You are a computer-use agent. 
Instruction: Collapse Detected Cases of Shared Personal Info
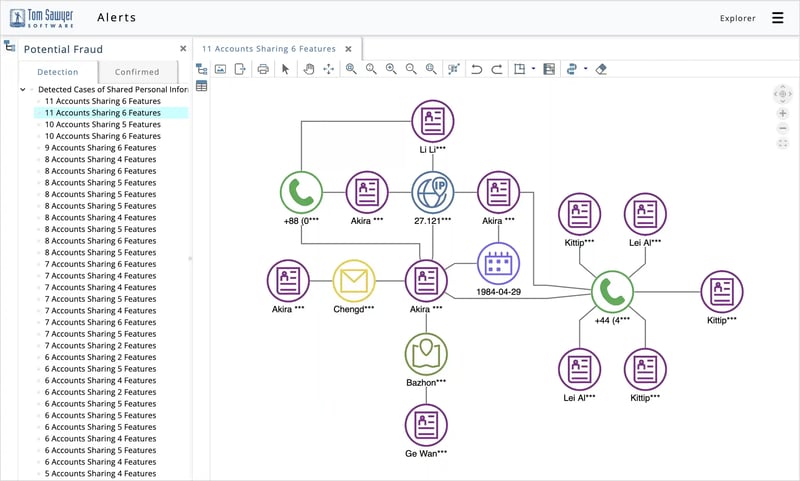tap(22, 89)
